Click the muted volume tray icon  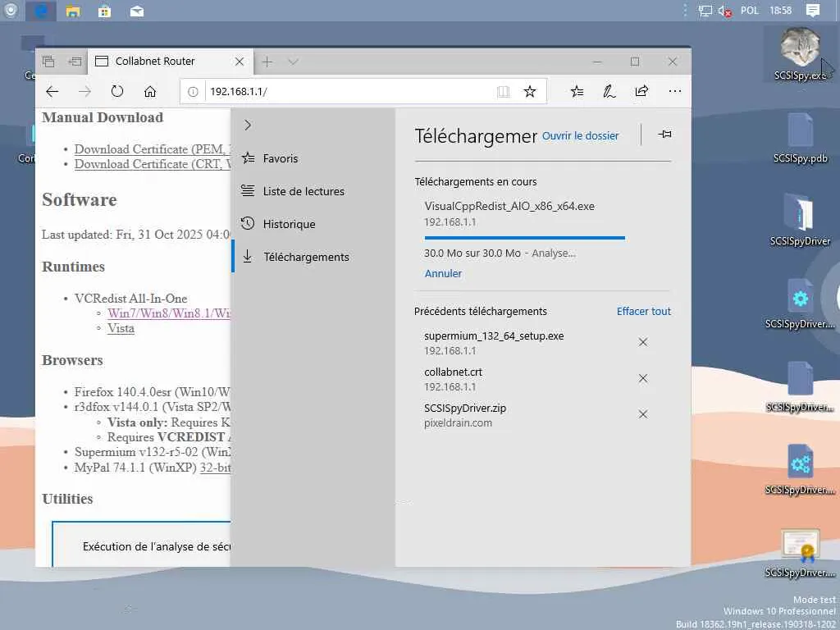[725, 11]
